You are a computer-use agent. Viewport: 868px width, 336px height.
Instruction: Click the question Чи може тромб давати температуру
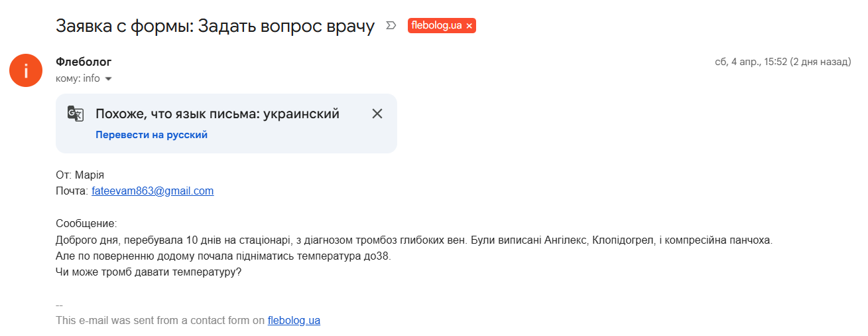149,272
